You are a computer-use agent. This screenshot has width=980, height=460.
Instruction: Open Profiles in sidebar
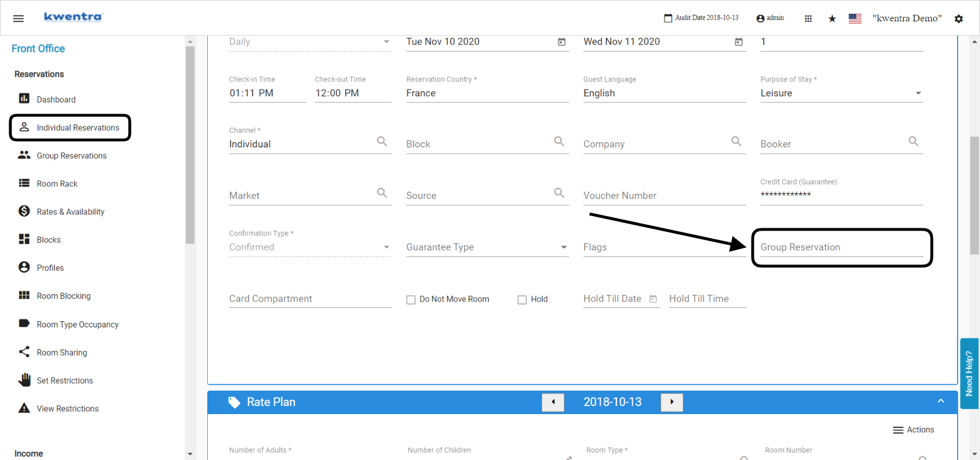click(50, 268)
